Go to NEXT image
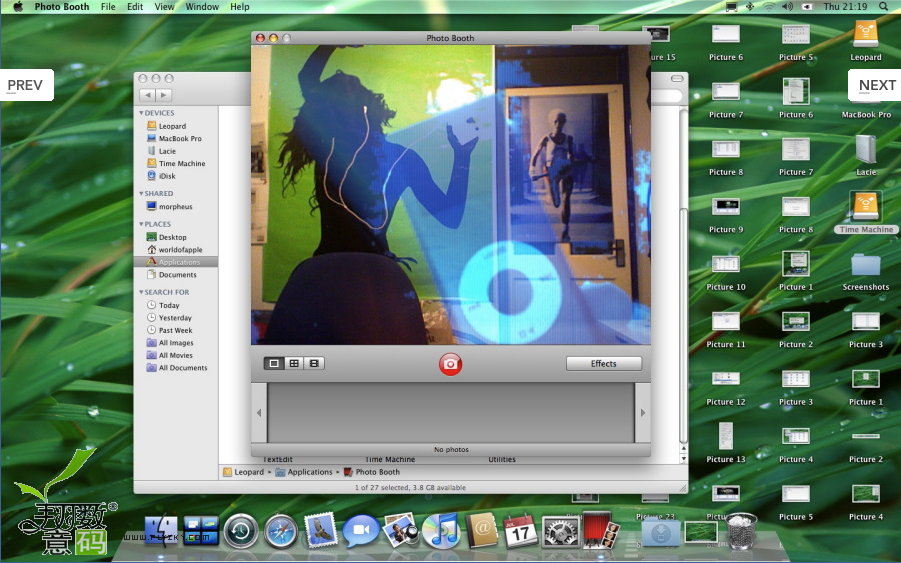Viewport: 901px width, 563px height. point(875,85)
